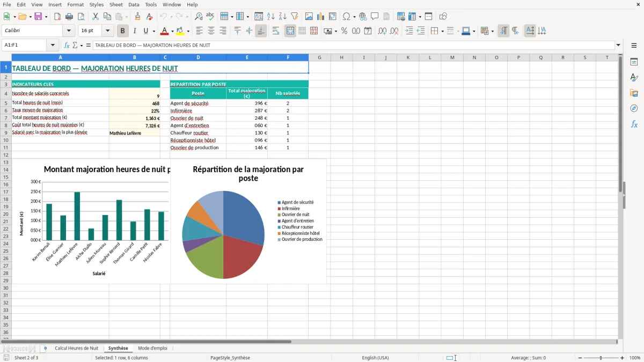Toggle Italic formatting
Viewport: 644px width, 362px height.
click(135, 31)
